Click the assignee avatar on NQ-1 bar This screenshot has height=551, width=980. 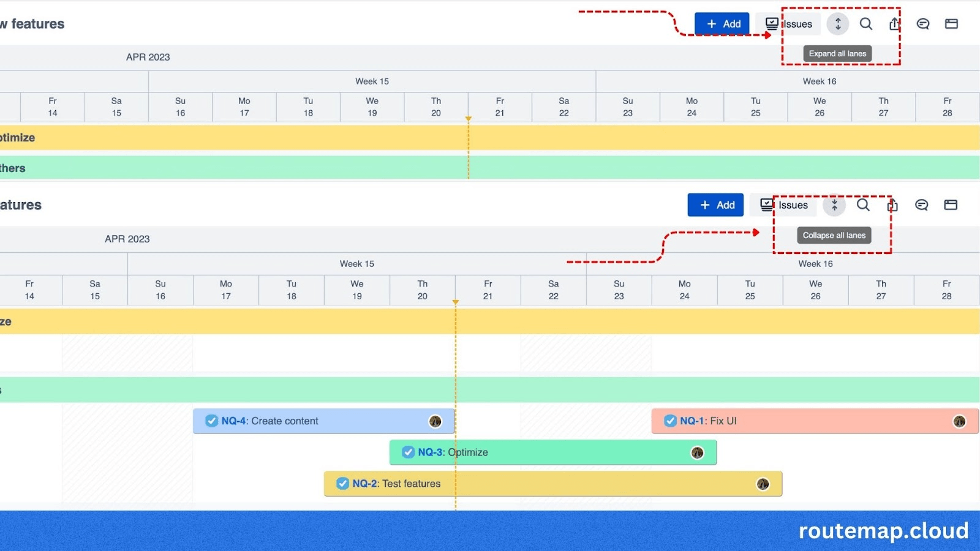(x=959, y=421)
